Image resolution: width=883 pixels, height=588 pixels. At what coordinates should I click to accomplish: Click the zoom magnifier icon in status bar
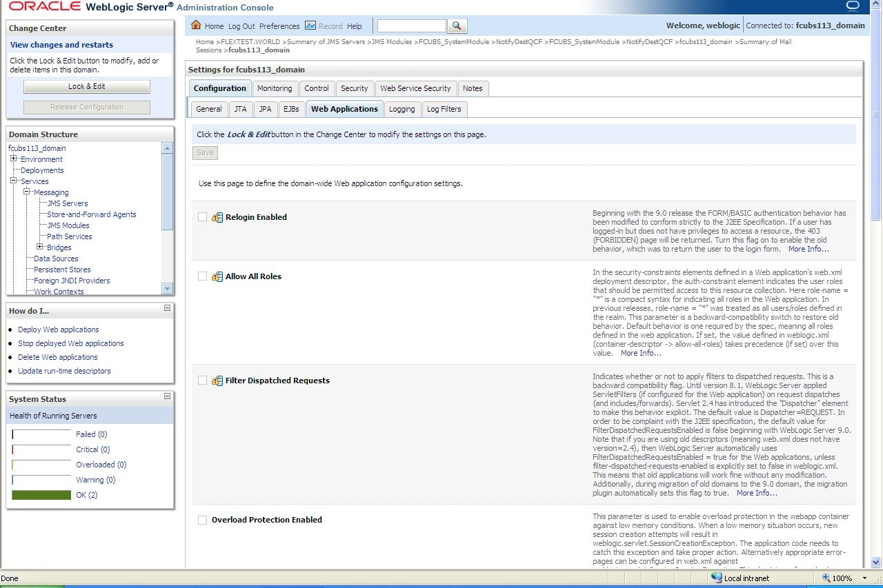pyautogui.click(x=826, y=578)
